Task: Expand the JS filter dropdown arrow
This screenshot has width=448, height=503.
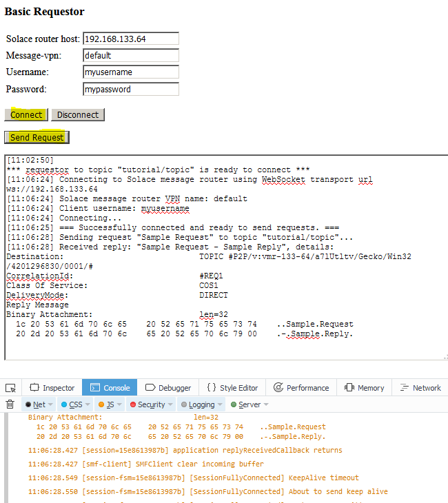Action: [119, 404]
